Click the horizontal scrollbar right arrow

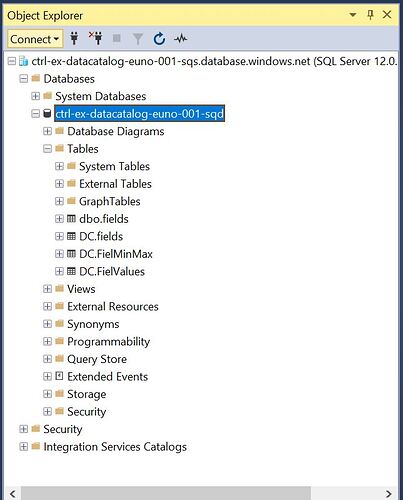tap(388, 493)
